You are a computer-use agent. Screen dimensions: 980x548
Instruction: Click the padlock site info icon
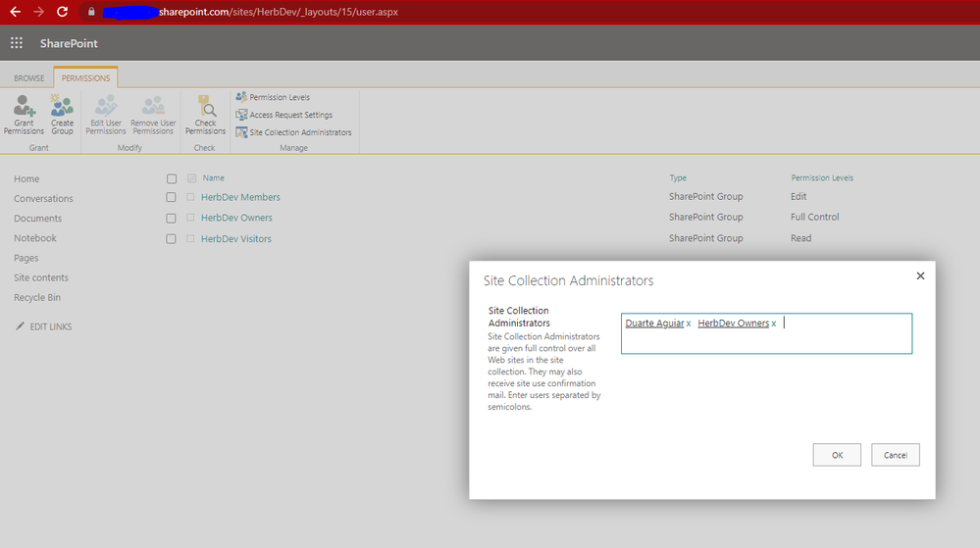91,12
